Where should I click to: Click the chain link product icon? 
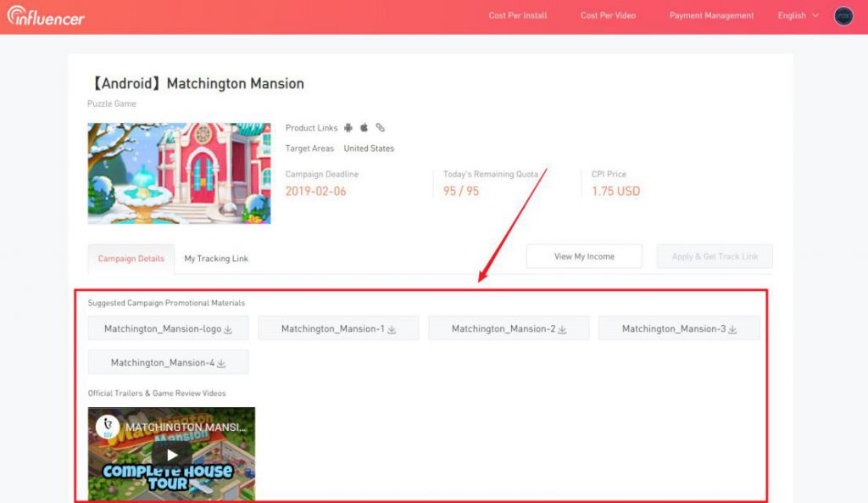pyautogui.click(x=381, y=128)
